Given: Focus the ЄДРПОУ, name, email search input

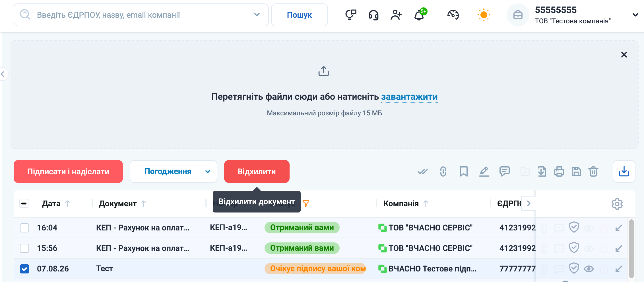Looking at the screenshot, I should (x=141, y=15).
